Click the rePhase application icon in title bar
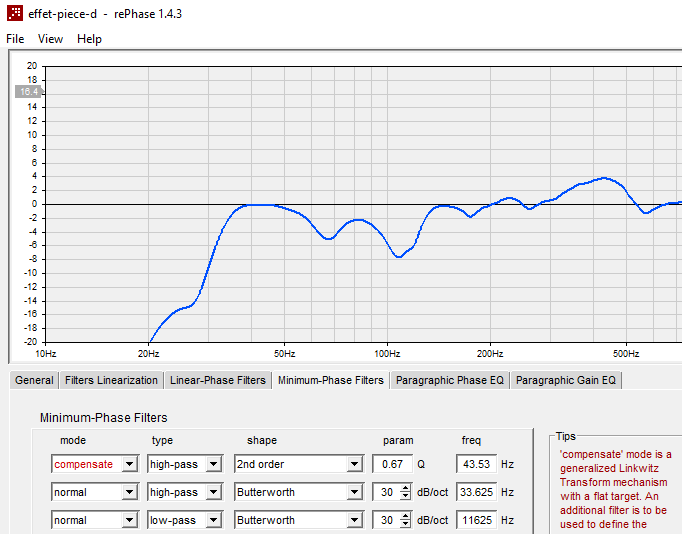The image size is (682, 534). pyautogui.click(x=15, y=13)
